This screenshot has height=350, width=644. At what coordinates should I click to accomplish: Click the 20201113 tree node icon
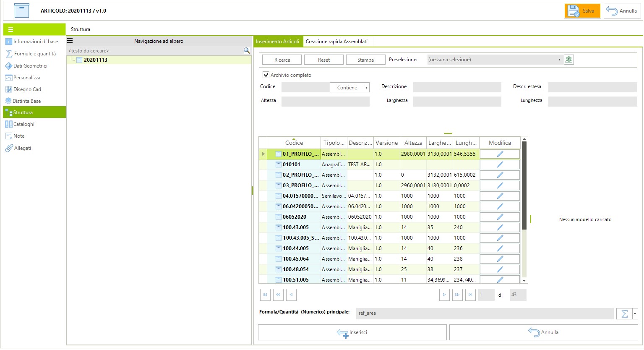pyautogui.click(x=79, y=60)
